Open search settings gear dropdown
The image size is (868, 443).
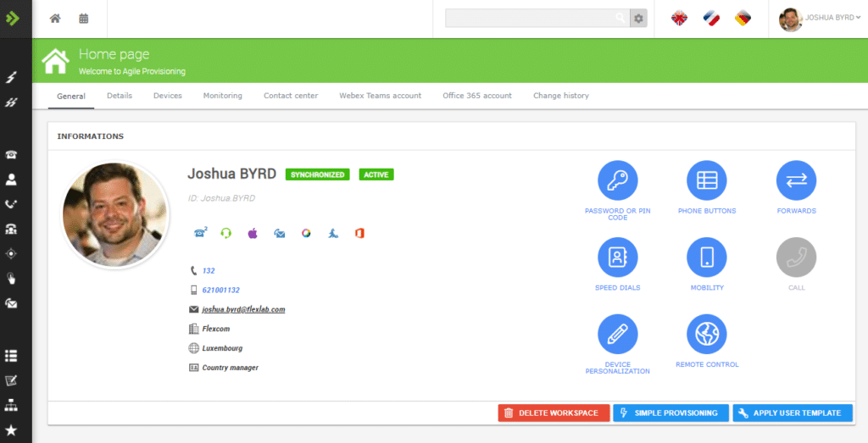coord(638,19)
